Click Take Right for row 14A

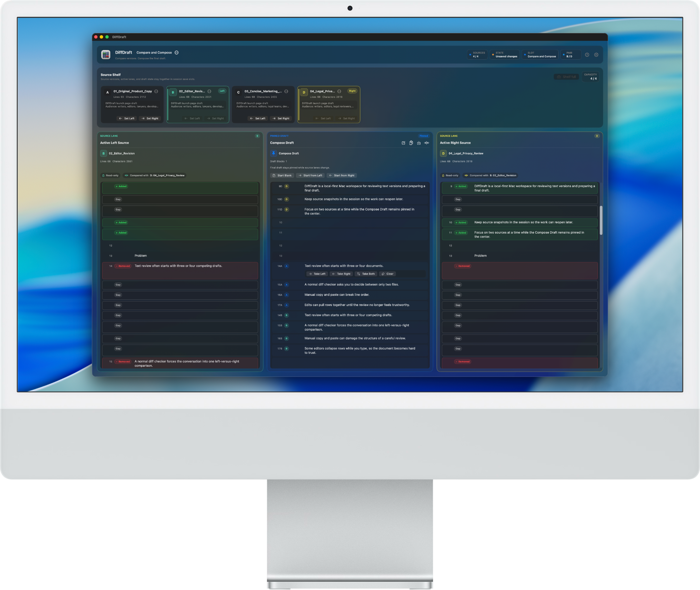pos(341,274)
